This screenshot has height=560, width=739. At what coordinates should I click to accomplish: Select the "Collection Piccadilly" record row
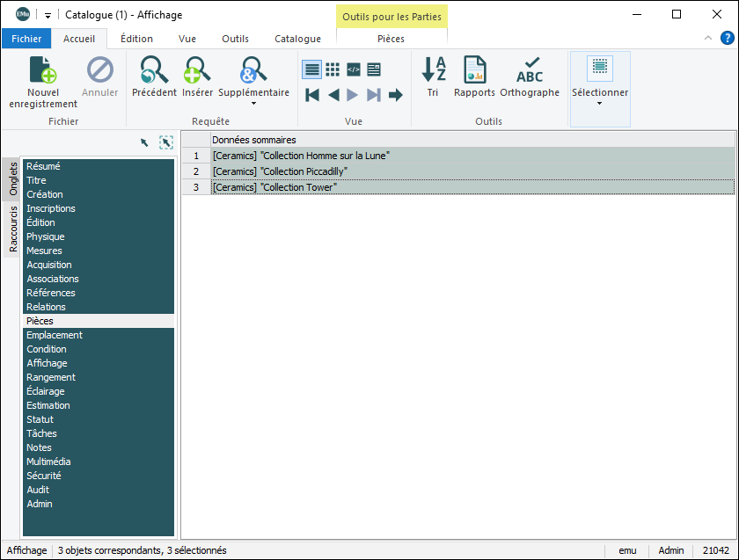280,171
